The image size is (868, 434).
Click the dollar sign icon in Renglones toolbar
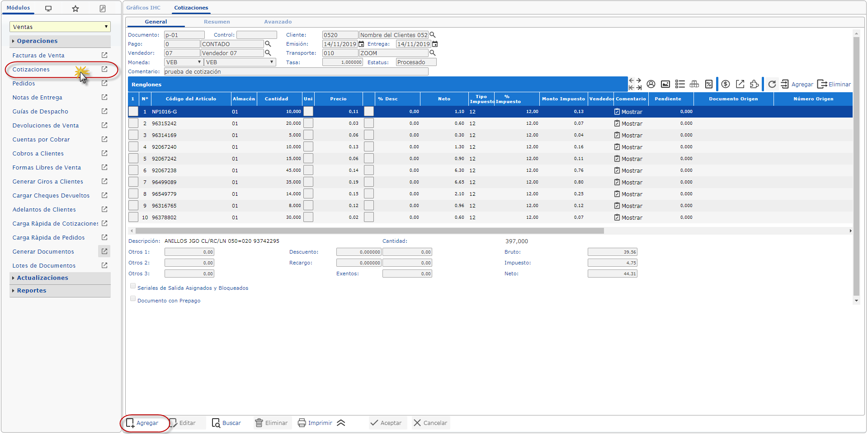point(726,84)
